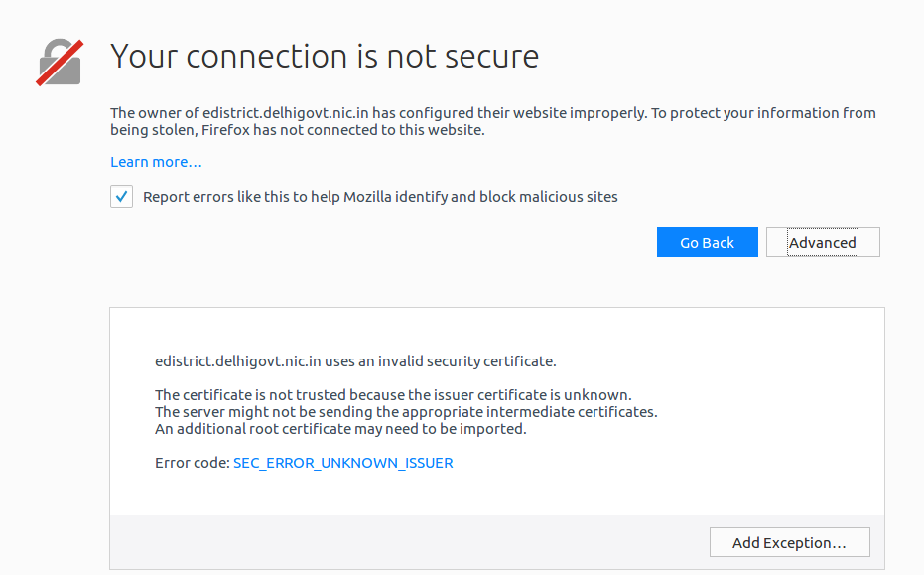Click the Add Exception… button
This screenshot has width=924, height=575.
pos(790,542)
